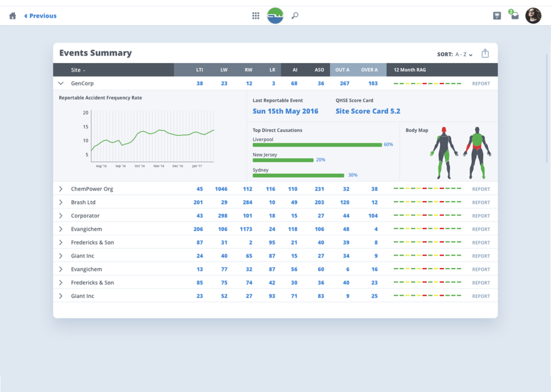Expand the ChemPower Org row

click(x=61, y=189)
